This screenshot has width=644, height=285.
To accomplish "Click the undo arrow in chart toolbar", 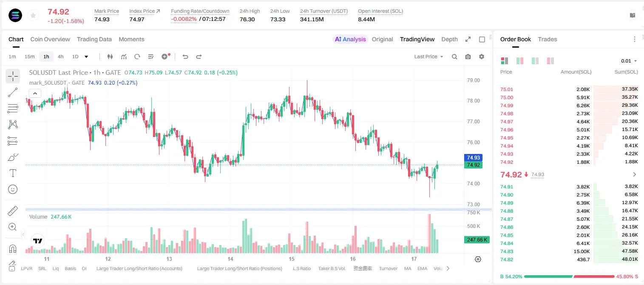I will click(x=185, y=57).
